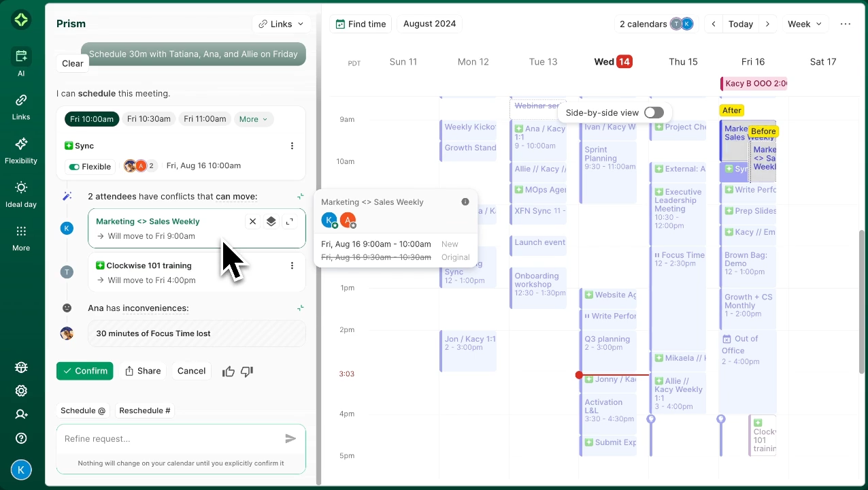Toggle the Side-by-side view switch

tap(654, 112)
